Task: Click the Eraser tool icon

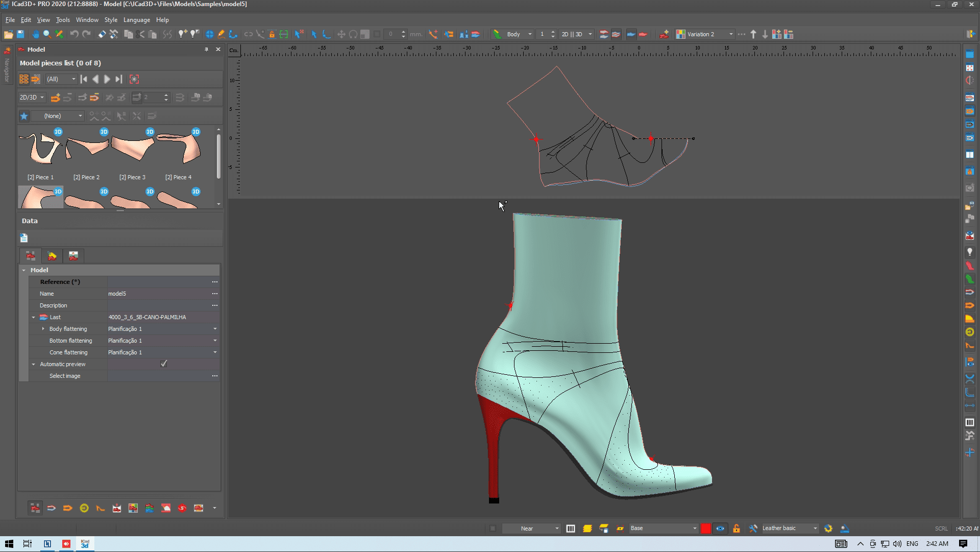Action: click(x=102, y=34)
